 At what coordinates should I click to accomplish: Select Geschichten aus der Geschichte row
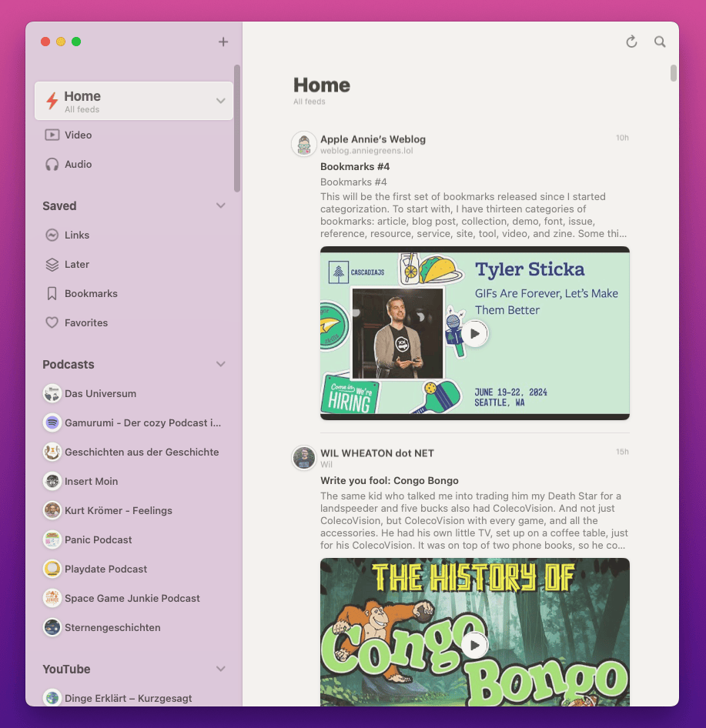(134, 452)
